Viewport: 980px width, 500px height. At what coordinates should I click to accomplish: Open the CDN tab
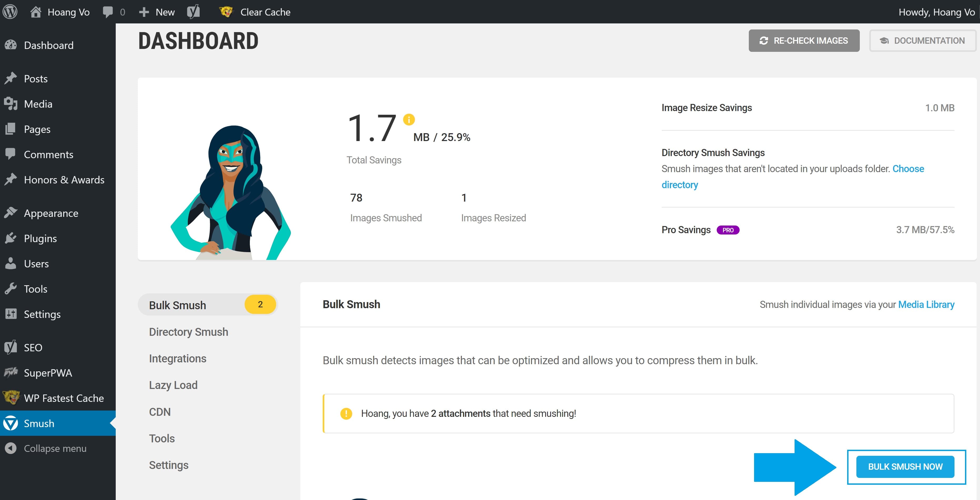click(x=160, y=412)
